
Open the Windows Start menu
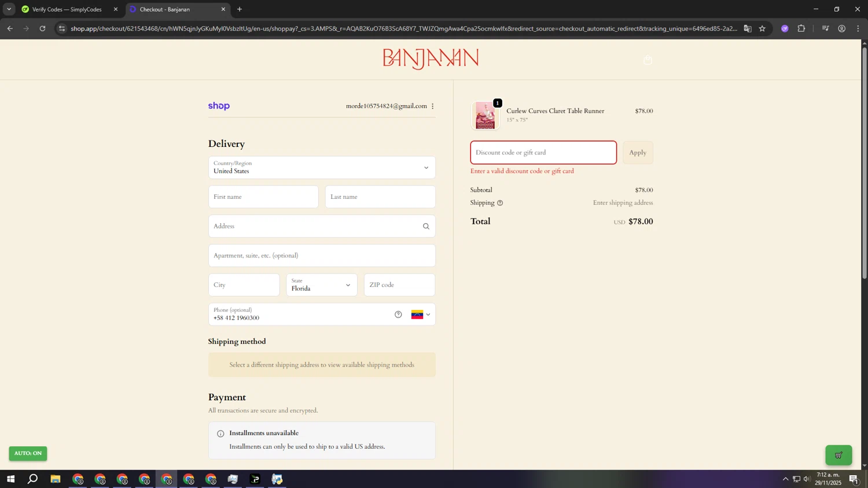pos(10,479)
